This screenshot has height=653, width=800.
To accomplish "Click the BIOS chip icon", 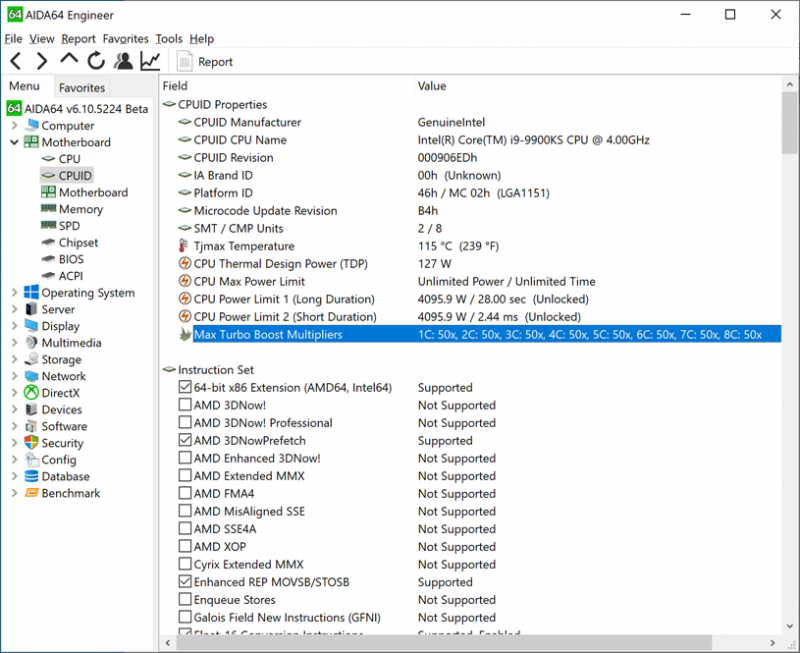I will point(48,259).
